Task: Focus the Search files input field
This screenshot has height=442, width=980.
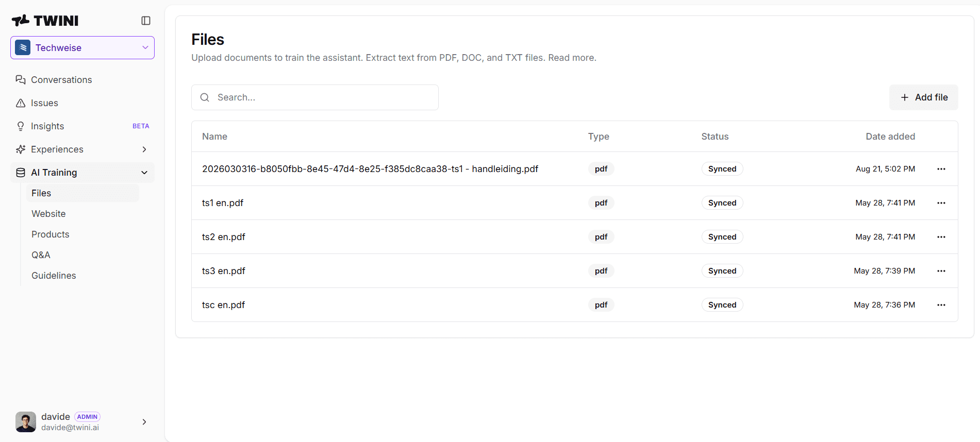Action: point(315,97)
